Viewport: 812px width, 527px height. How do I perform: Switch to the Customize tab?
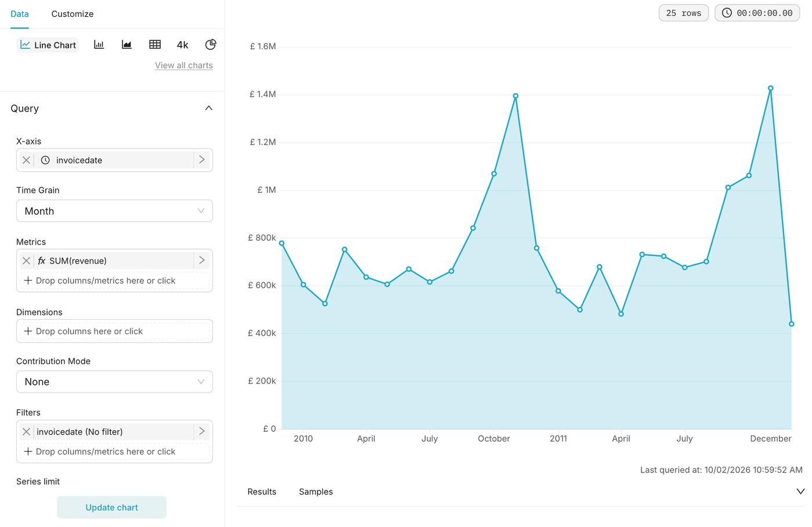tap(72, 14)
